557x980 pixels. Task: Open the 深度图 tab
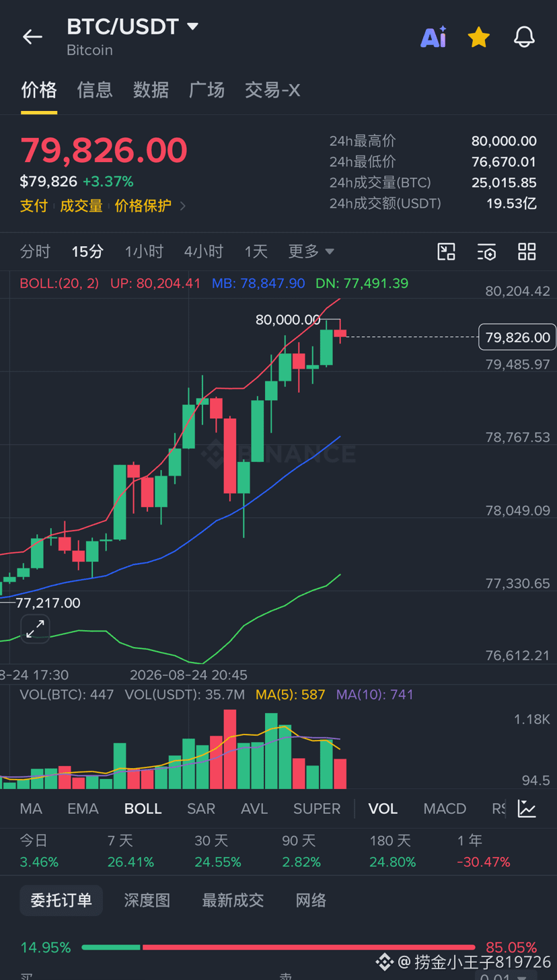(147, 901)
